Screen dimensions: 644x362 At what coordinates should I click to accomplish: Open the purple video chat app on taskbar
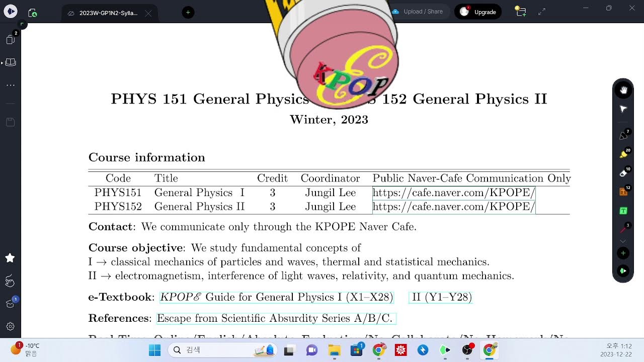(312, 350)
